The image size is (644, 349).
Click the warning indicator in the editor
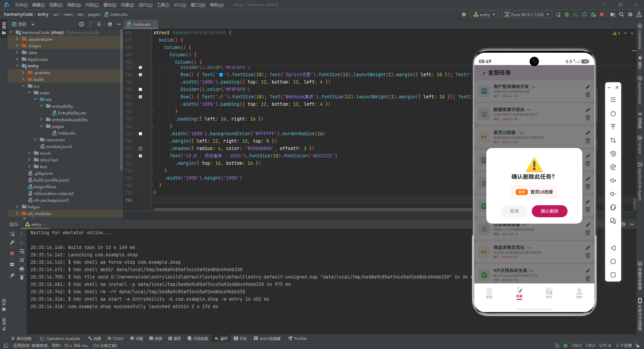[616, 33]
